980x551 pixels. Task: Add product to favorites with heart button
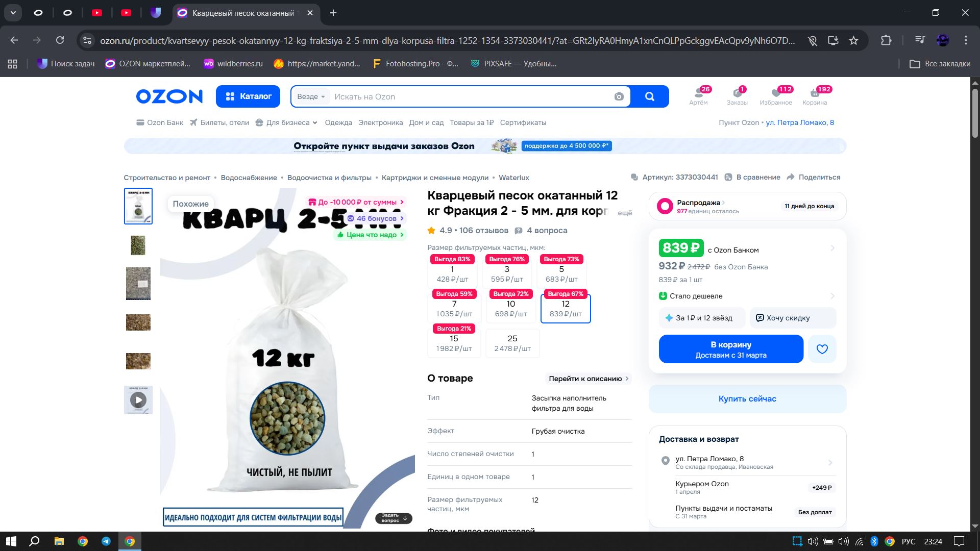click(x=822, y=349)
